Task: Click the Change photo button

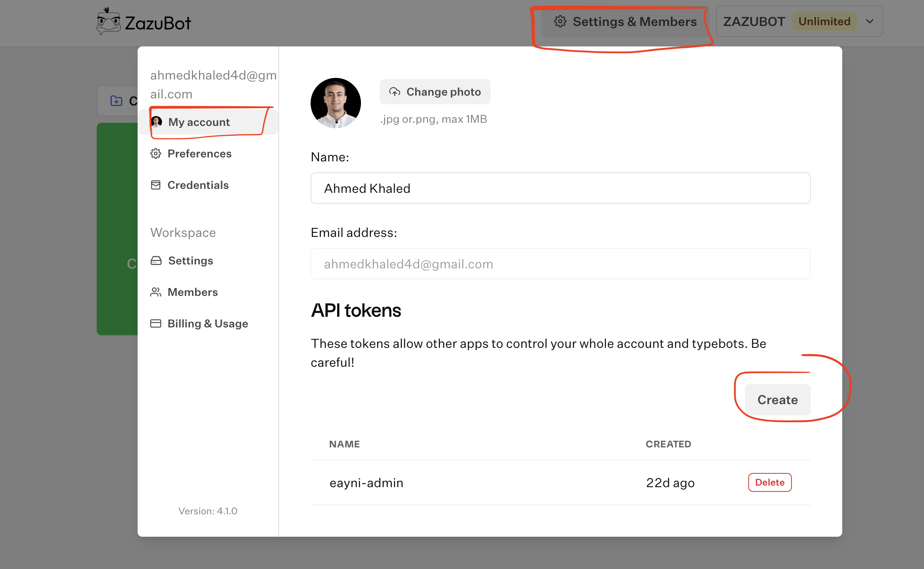Action: point(435,91)
